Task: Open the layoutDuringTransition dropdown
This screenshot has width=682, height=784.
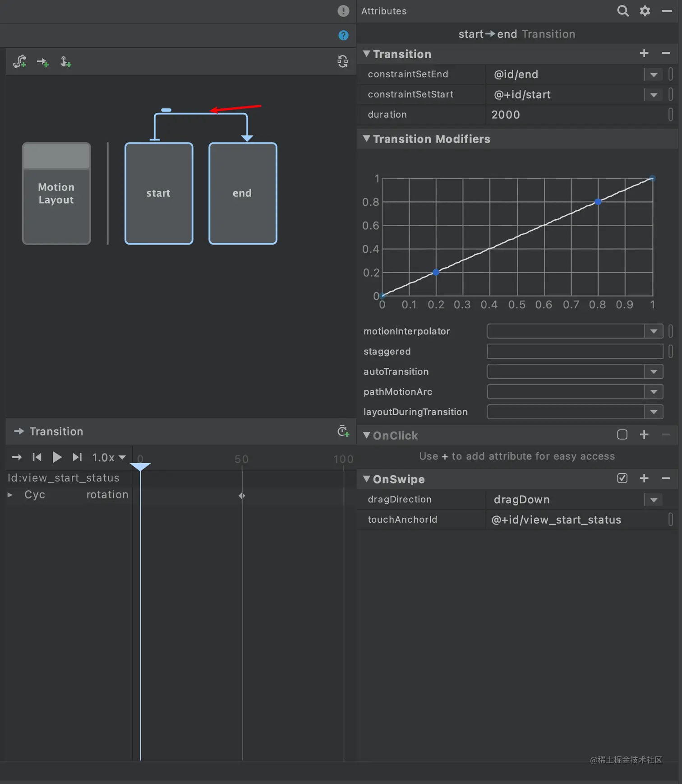Action: 654,412
